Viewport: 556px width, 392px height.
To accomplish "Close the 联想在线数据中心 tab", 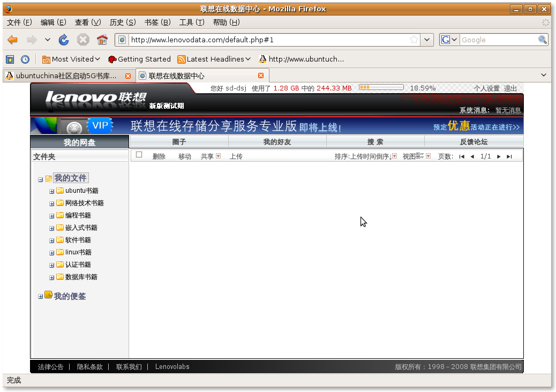I will [261, 76].
